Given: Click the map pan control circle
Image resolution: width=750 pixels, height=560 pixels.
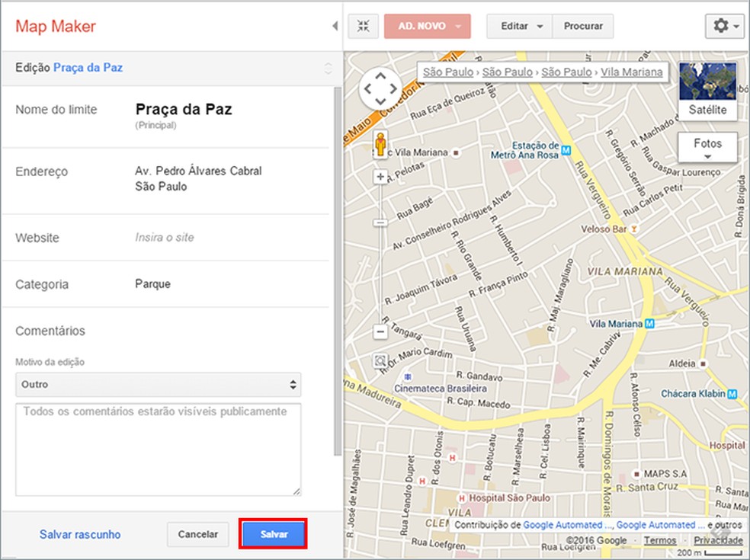Looking at the screenshot, I should click(380, 88).
